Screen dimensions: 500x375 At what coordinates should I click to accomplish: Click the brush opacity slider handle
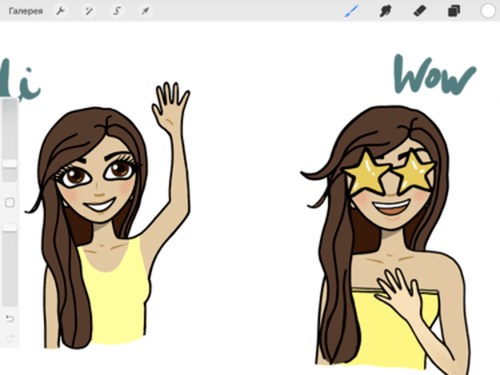pyautogui.click(x=10, y=228)
